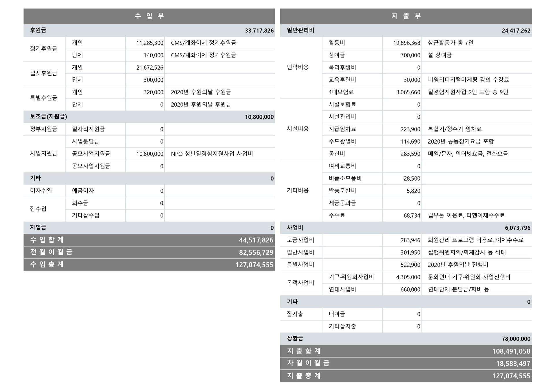
Task: Click the 수입부 header
Action: pos(149,16)
